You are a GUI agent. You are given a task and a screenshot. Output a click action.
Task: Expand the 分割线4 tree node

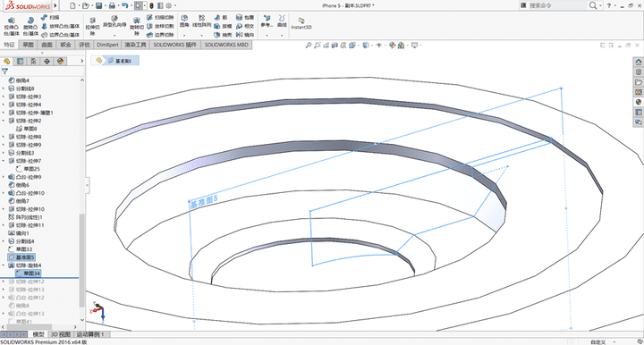click(x=4, y=241)
